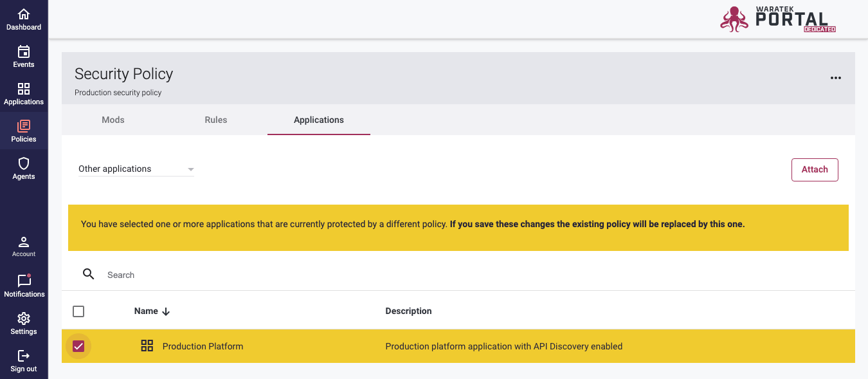Open the Dashboard home icon
Screen dimensions: 868x379
click(x=24, y=14)
